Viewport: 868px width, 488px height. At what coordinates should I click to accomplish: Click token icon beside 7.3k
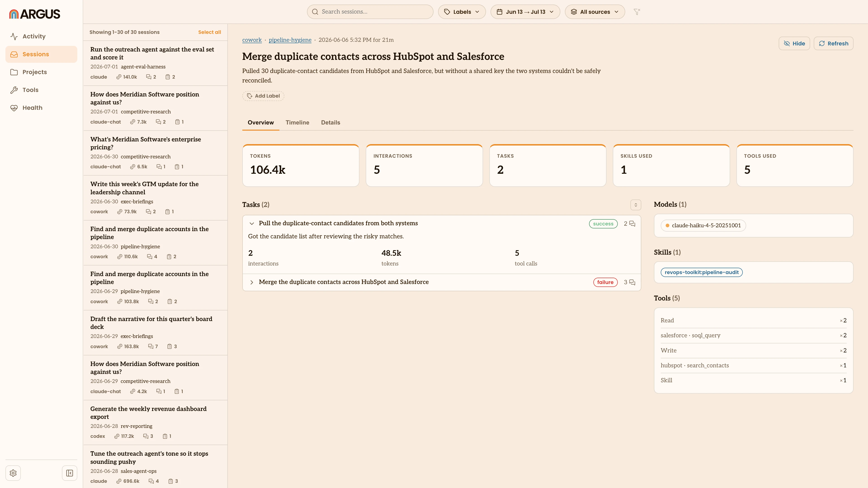click(133, 122)
